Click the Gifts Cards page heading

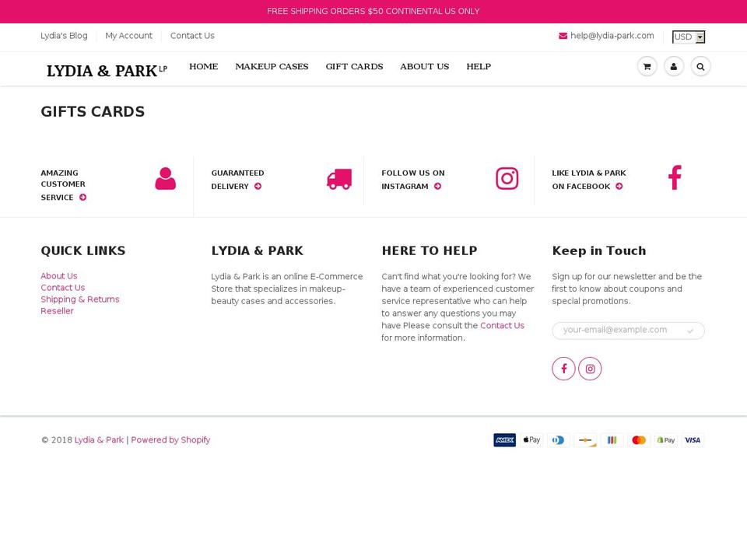[93, 111]
